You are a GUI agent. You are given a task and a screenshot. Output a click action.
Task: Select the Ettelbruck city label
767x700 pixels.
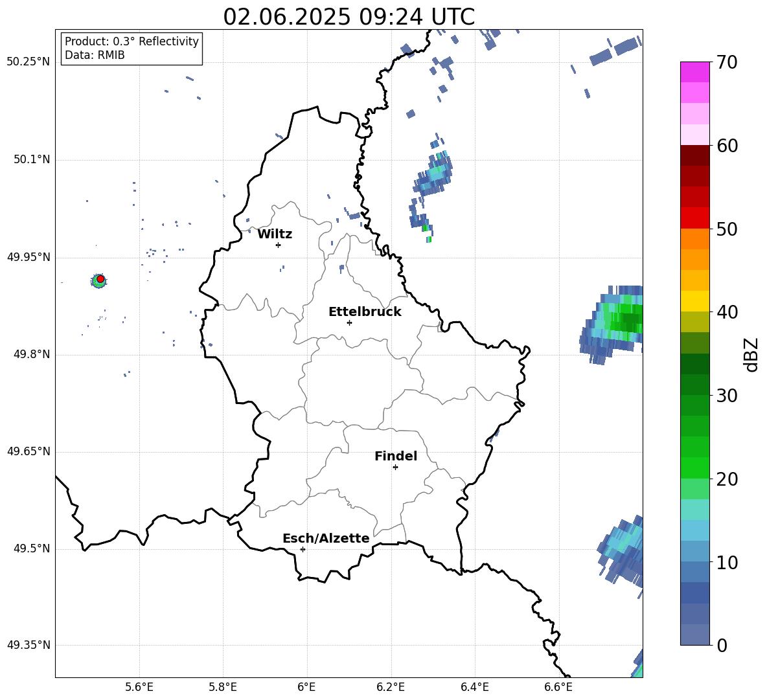pyautogui.click(x=365, y=312)
